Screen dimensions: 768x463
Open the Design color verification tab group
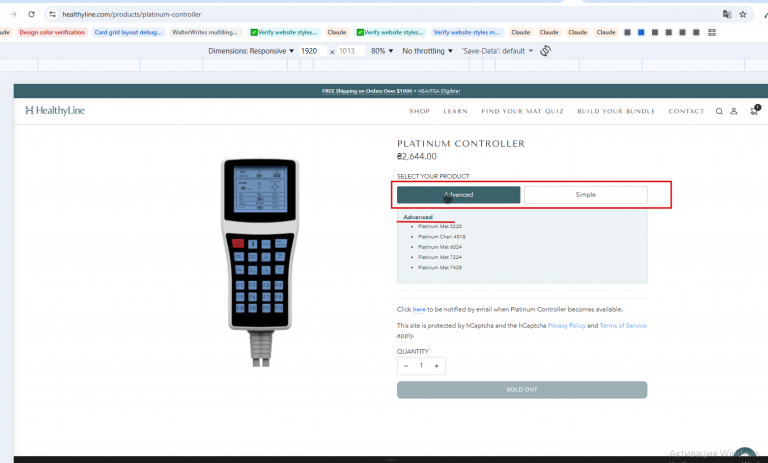pyautogui.click(x=52, y=32)
